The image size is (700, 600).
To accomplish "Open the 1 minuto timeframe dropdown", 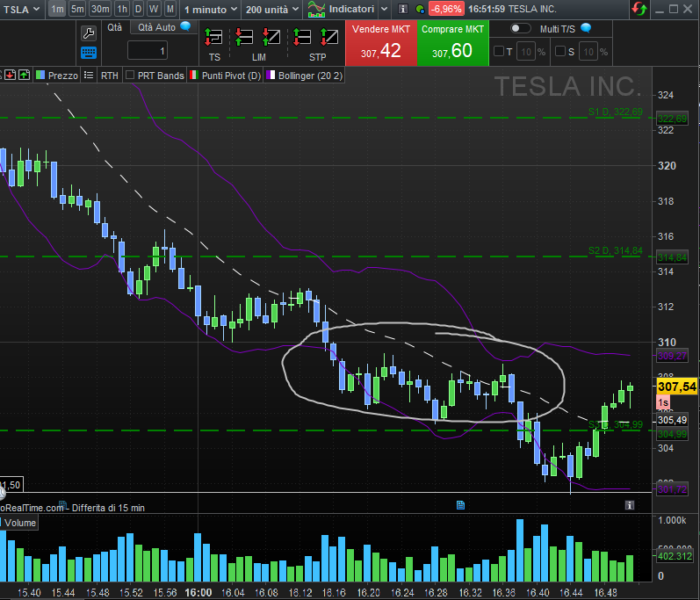I will [211, 10].
